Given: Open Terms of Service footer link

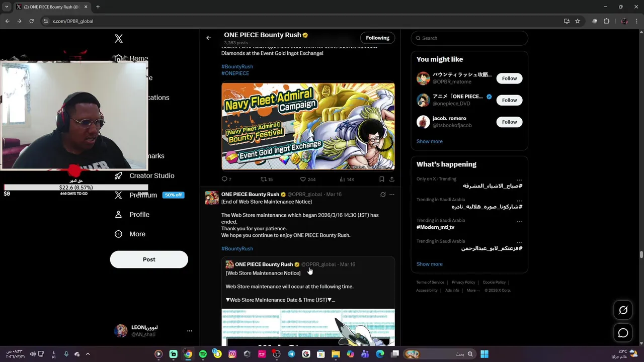Looking at the screenshot, I should [x=430, y=283].
